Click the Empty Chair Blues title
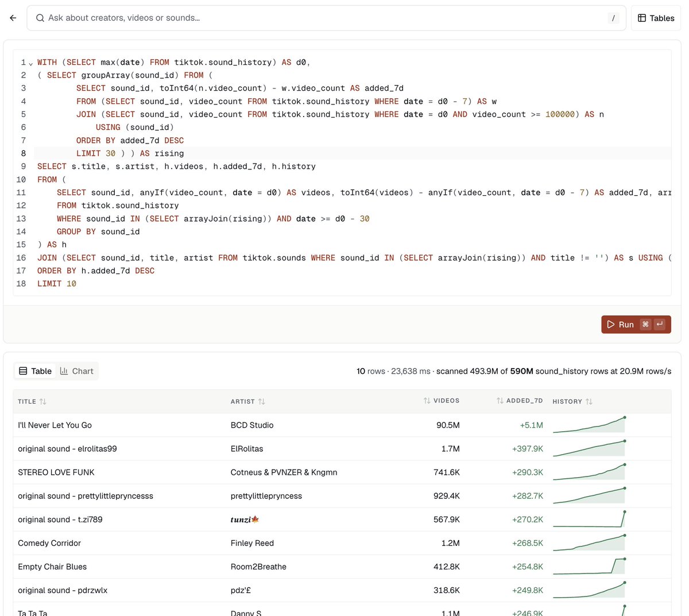Viewport: 689px width, 616px height. (x=52, y=566)
